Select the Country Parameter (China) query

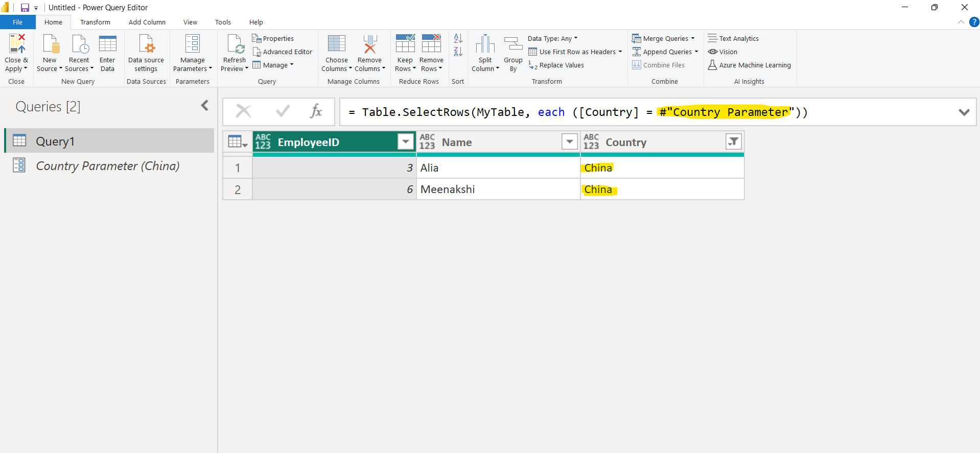[107, 166]
